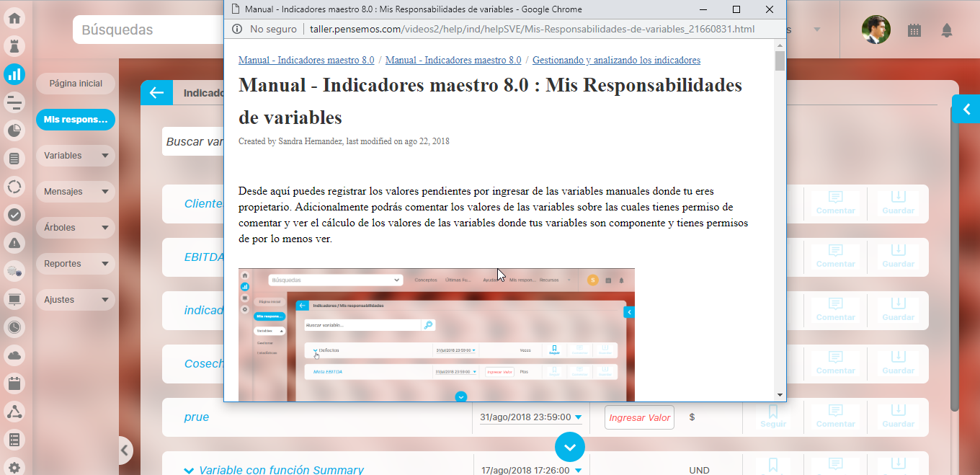The width and height of the screenshot is (980, 475).
Task: Click the notifications bell icon
Action: click(947, 30)
